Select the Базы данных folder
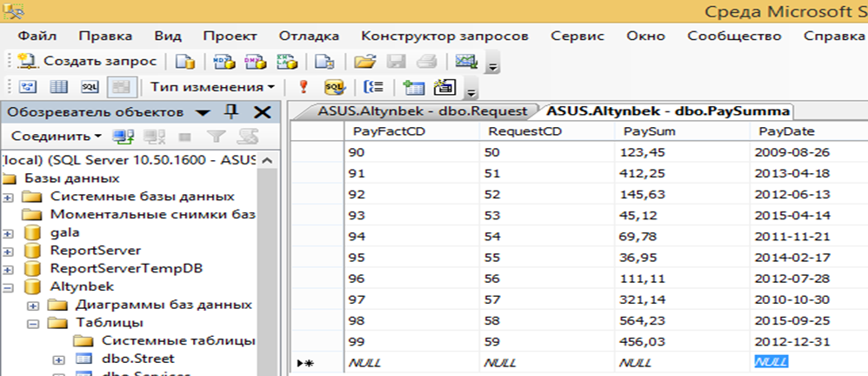The image size is (868, 376). [x=71, y=179]
